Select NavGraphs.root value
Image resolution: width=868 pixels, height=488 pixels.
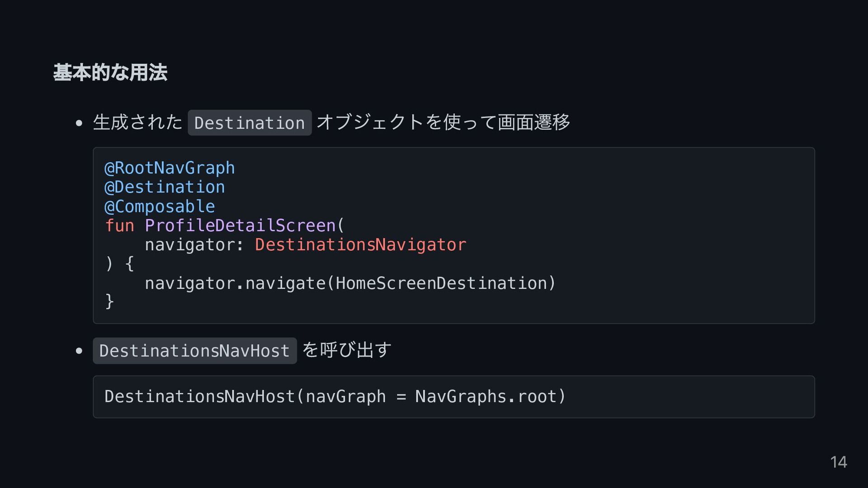(x=486, y=396)
